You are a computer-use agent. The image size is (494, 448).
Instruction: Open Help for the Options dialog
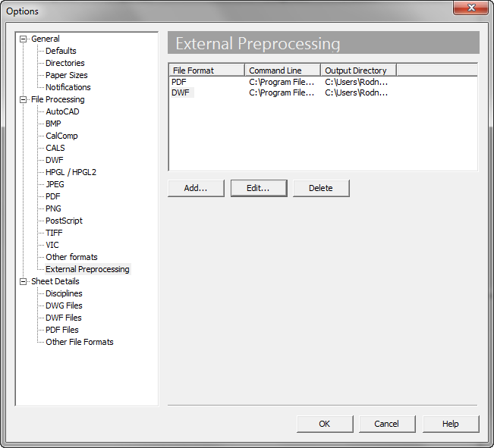coord(451,424)
